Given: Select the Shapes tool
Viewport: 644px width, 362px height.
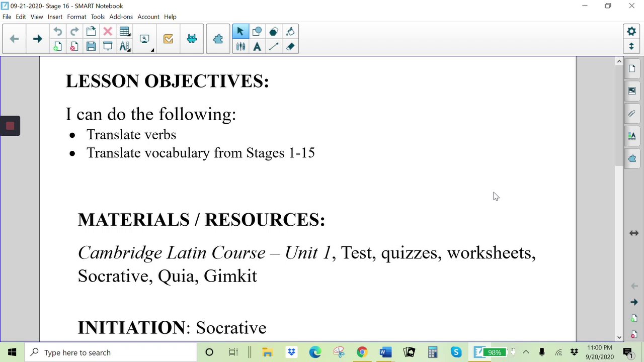Looking at the screenshot, I should pyautogui.click(x=257, y=32).
